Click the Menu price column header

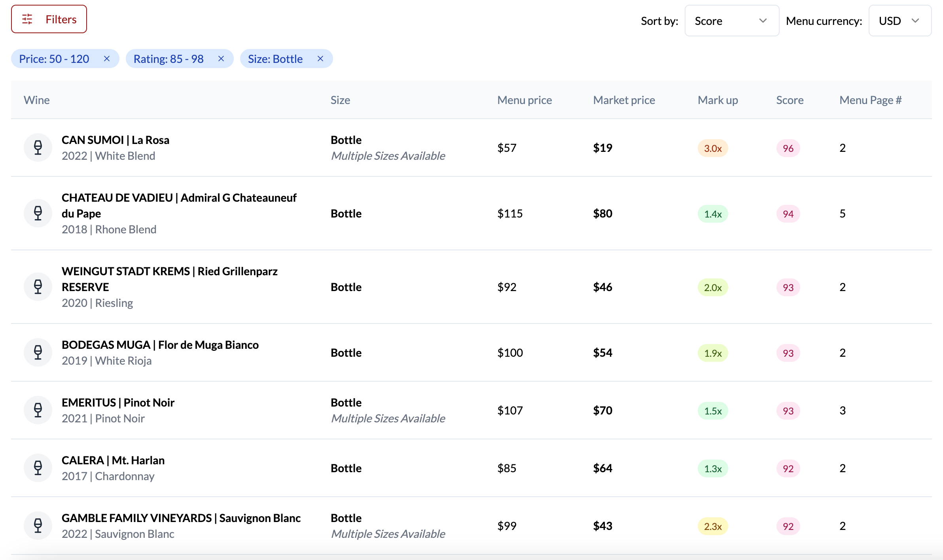[525, 100]
